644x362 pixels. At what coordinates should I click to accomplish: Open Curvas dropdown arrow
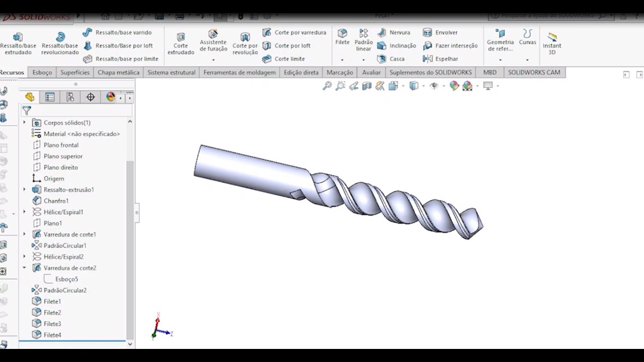tap(527, 60)
